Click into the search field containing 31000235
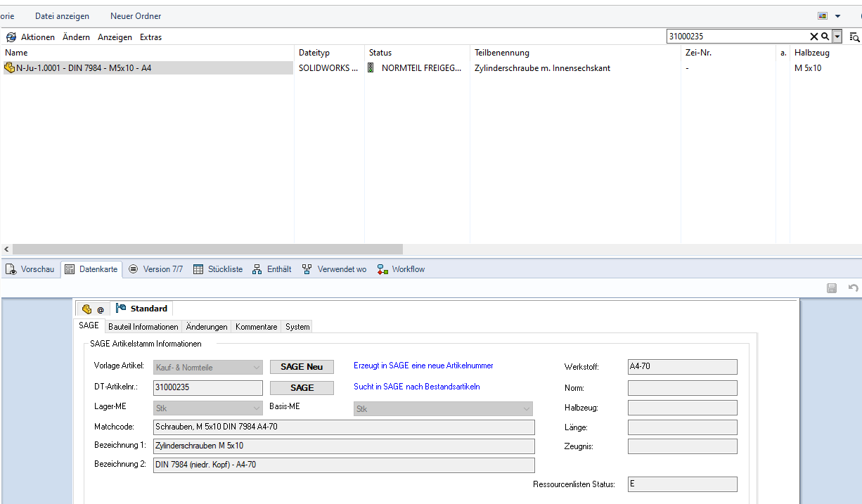The image size is (862, 504). click(737, 37)
